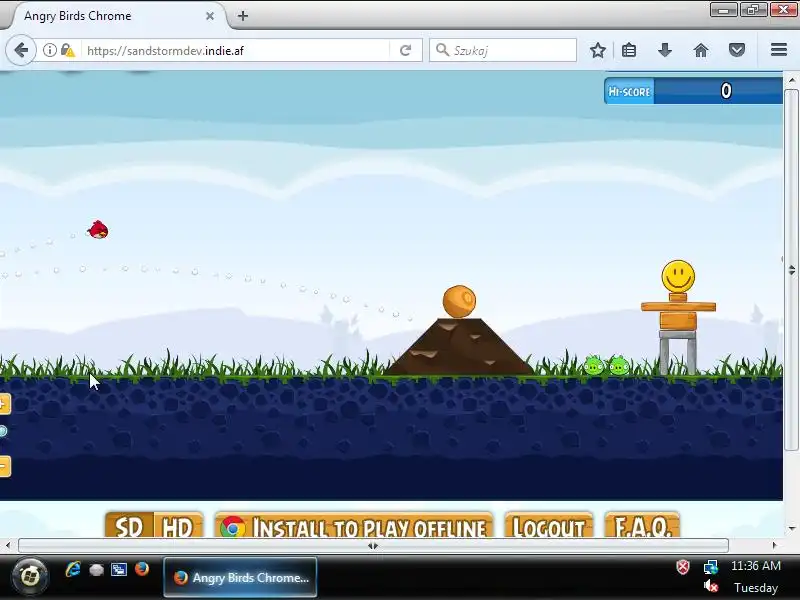800x600 pixels.
Task: Click Install to Play Offline button
Action: click(x=354, y=526)
